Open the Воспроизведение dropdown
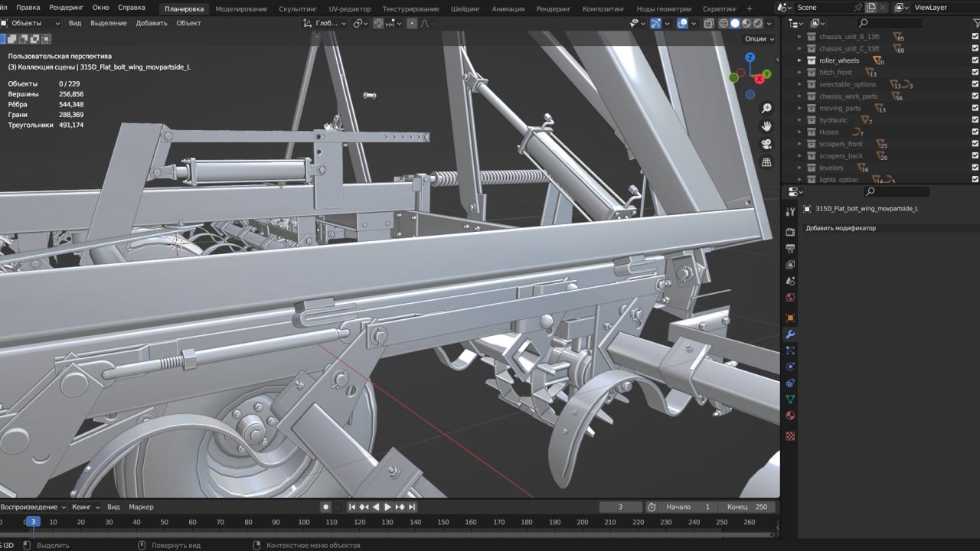Screen dimensions: 980x551 (33, 507)
